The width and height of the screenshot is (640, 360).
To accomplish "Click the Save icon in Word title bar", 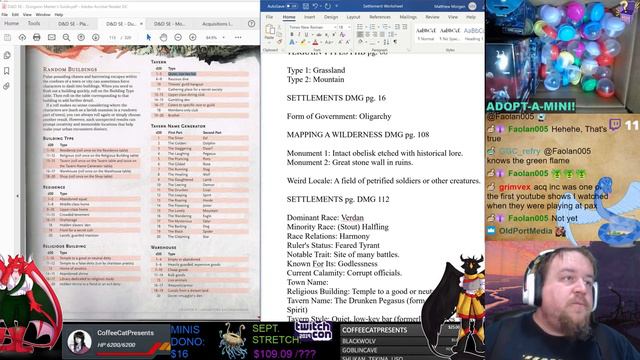I will coord(306,6).
